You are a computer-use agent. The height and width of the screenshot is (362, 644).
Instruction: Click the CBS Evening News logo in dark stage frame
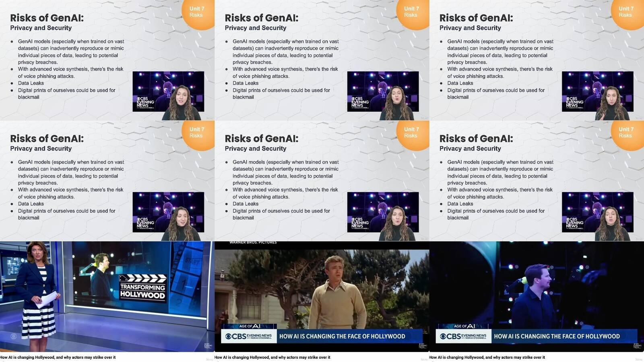(x=464, y=336)
